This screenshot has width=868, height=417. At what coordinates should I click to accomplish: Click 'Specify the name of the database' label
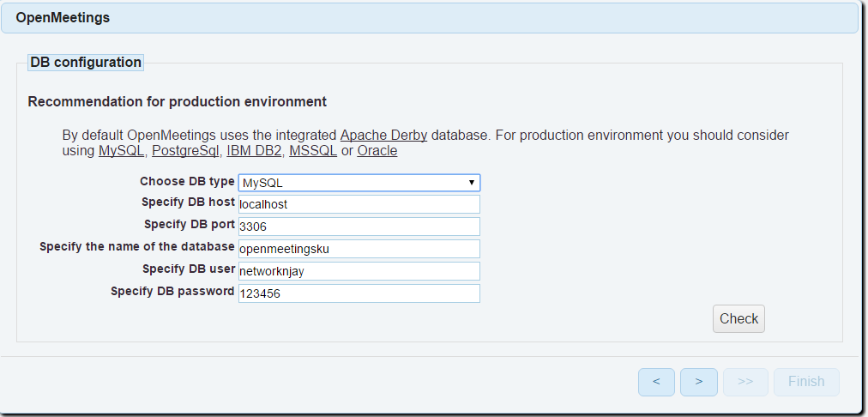pos(137,247)
